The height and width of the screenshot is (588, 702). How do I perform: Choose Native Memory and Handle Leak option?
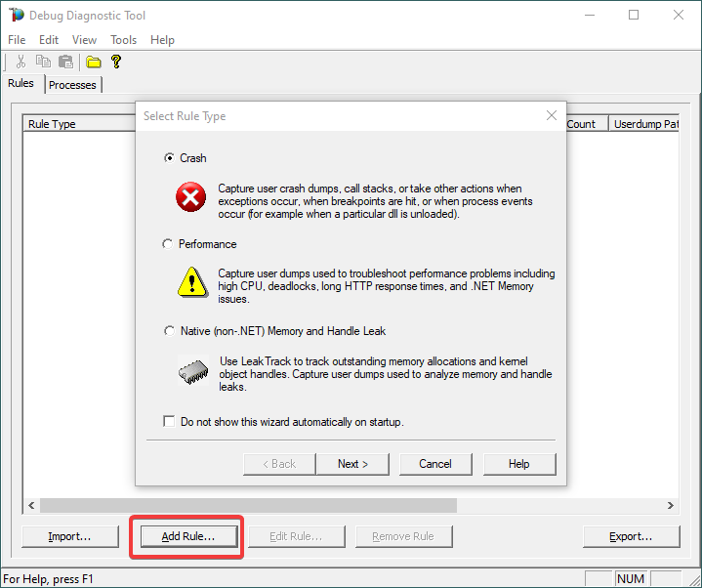click(169, 331)
